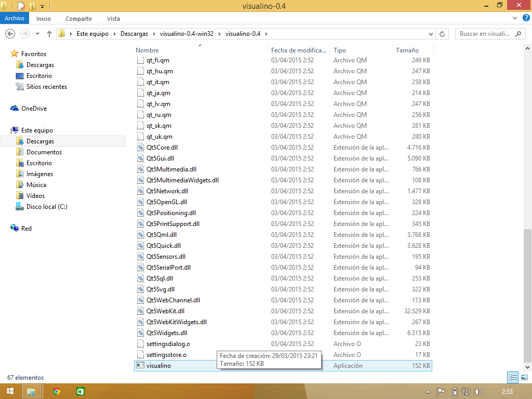The height and width of the screenshot is (399, 532).
Task: Select the Qt5SerialPort.dll file
Action: coord(283,268)
